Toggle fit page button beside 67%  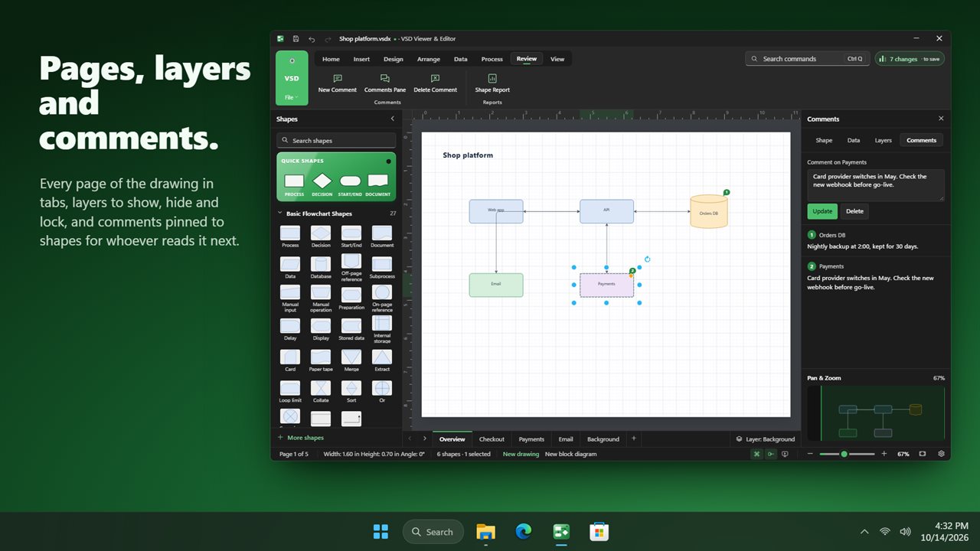[923, 454]
